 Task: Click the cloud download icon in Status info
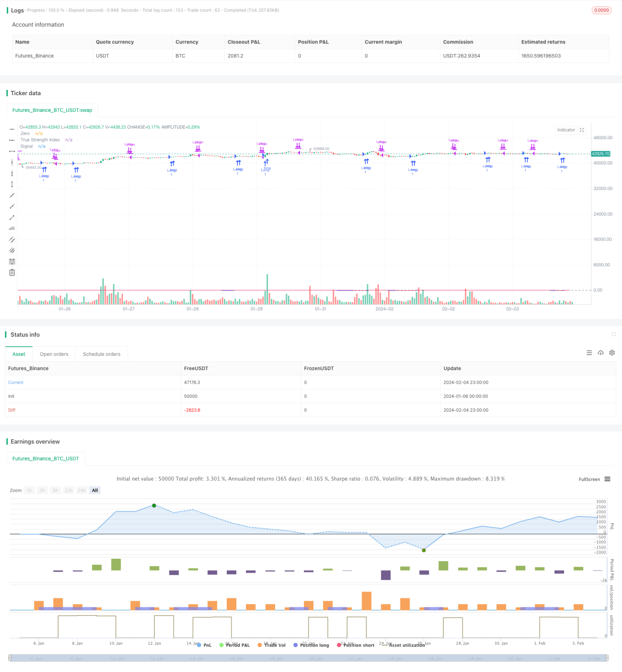[600, 353]
